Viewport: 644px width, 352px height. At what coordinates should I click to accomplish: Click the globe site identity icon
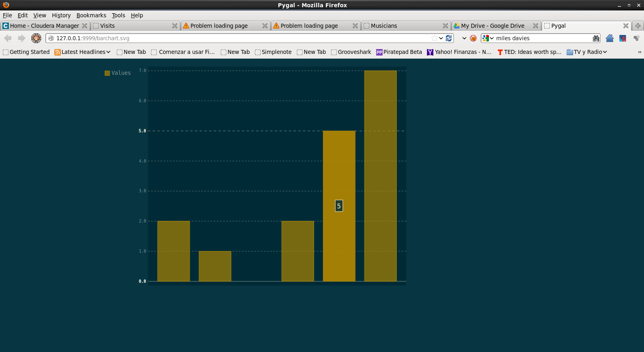pyautogui.click(x=51, y=38)
